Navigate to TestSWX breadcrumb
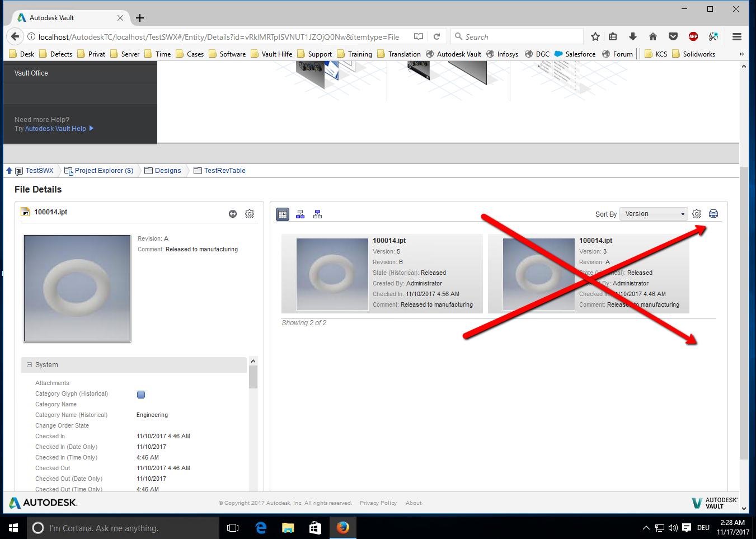 click(40, 171)
